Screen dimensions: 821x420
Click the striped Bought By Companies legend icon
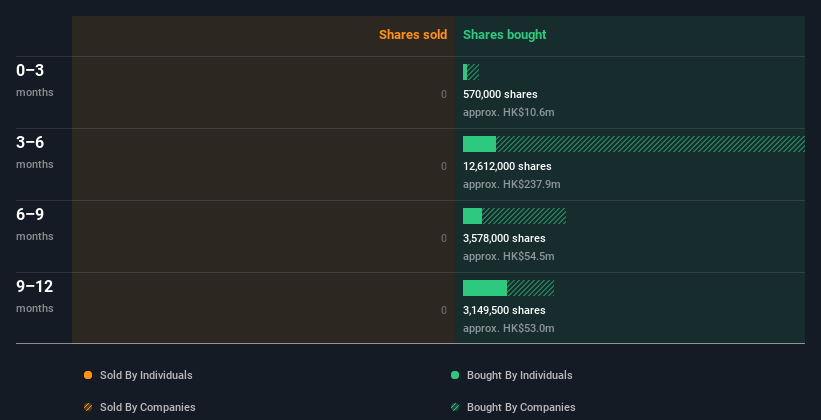coord(455,407)
